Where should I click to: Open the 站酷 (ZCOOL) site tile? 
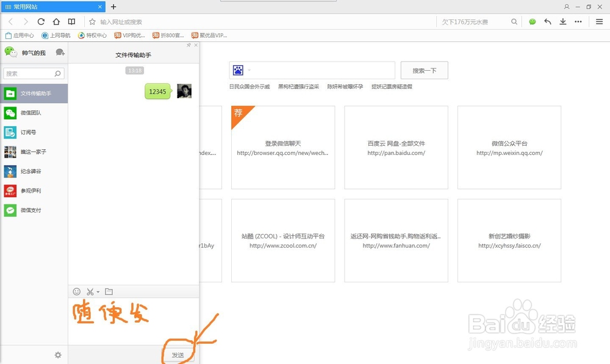pyautogui.click(x=283, y=240)
